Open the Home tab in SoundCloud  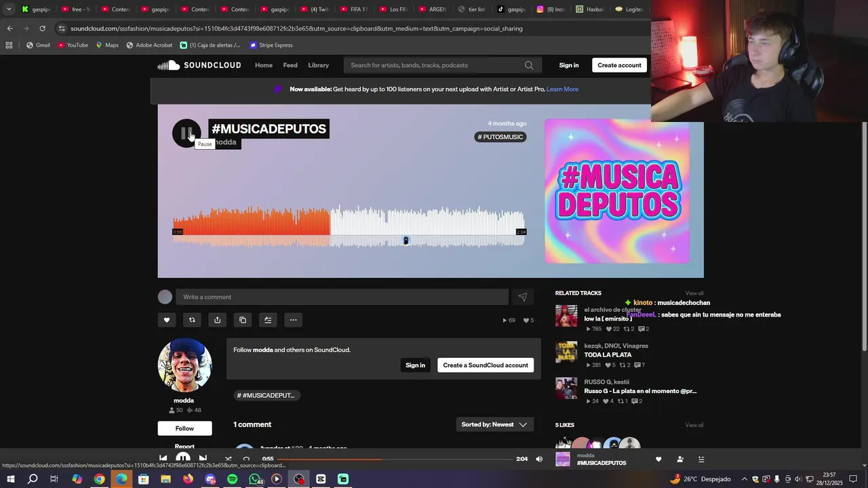(x=264, y=65)
